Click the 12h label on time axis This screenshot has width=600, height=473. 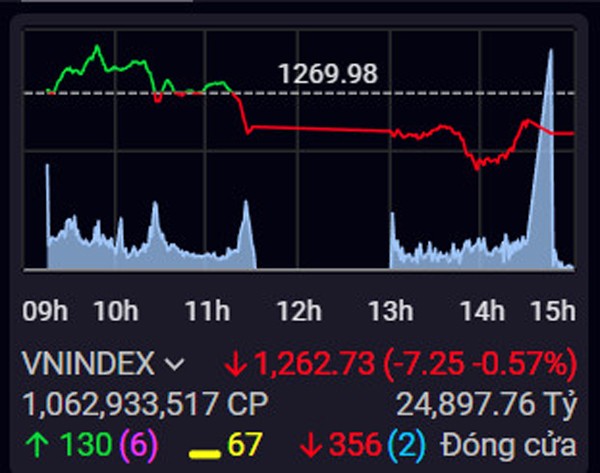[297, 311]
